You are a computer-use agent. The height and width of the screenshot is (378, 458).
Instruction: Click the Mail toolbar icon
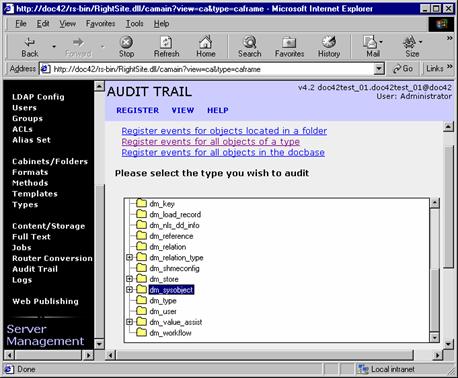[371, 47]
